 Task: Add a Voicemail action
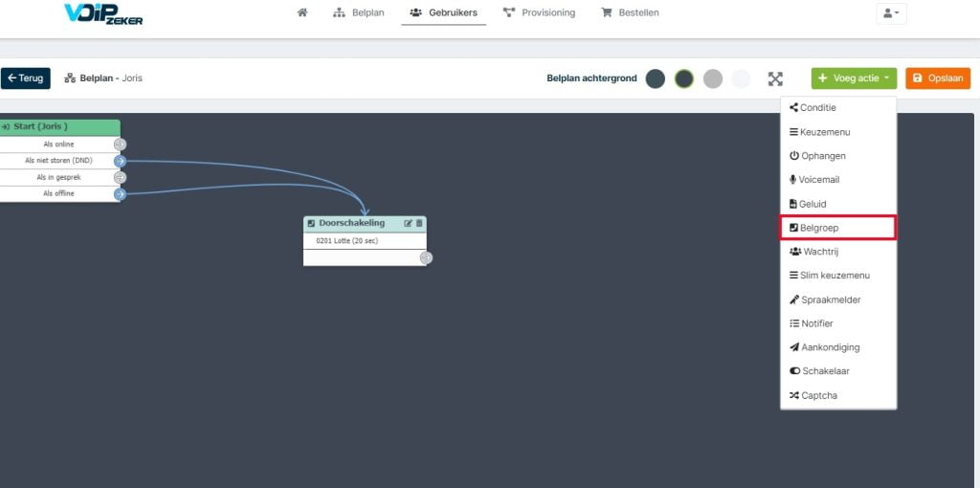(838, 179)
